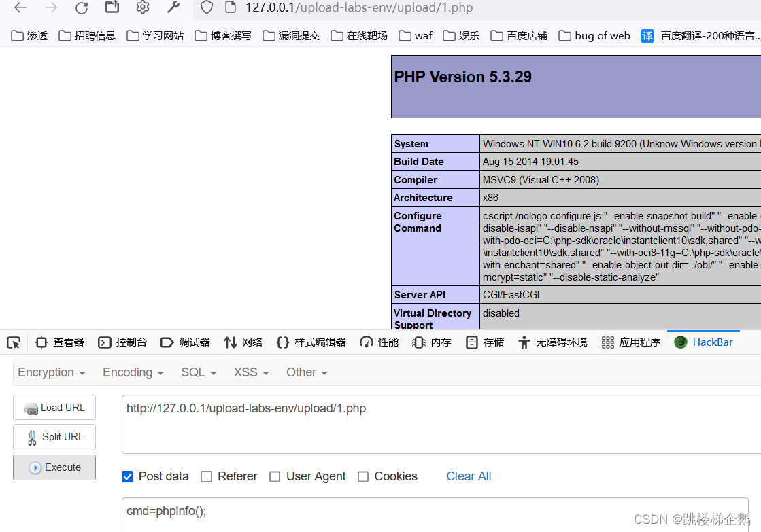Switch to the 查看器 inspector tab
The width and height of the screenshot is (761, 532).
[60, 342]
